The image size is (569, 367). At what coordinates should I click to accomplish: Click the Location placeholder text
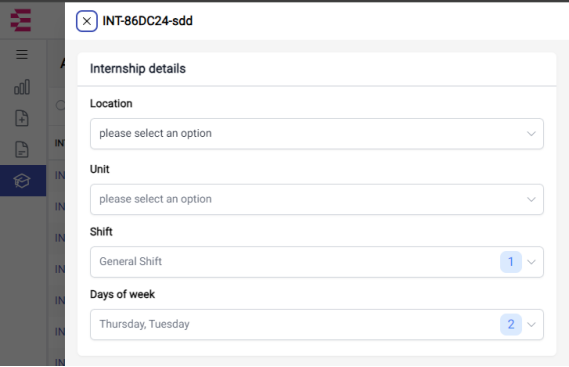pyautogui.click(x=155, y=133)
